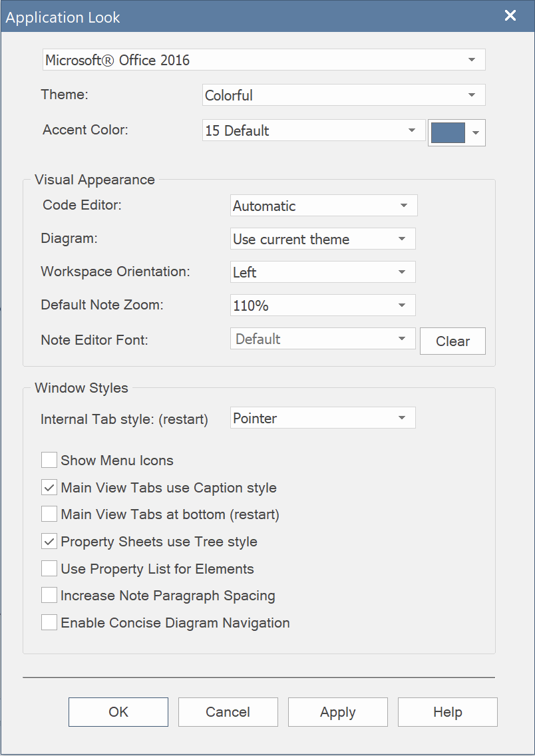Open the color picker arrow beside the swatch

tap(476, 133)
